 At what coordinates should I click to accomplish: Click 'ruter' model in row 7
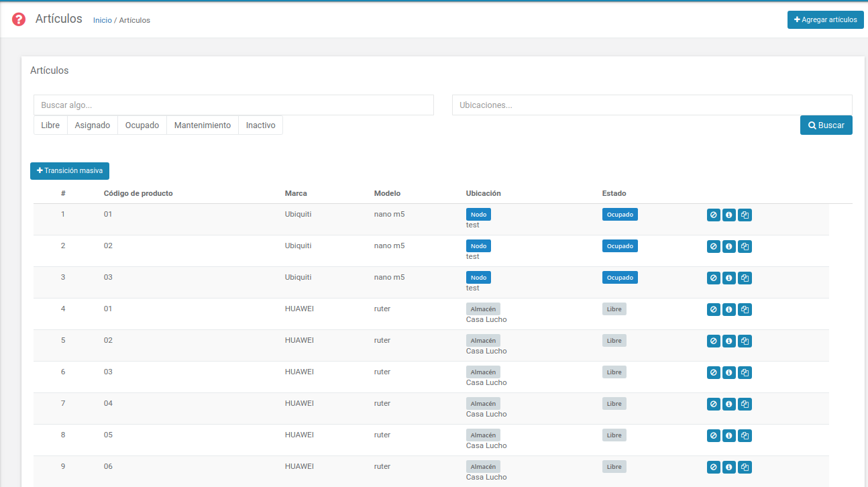coord(382,403)
